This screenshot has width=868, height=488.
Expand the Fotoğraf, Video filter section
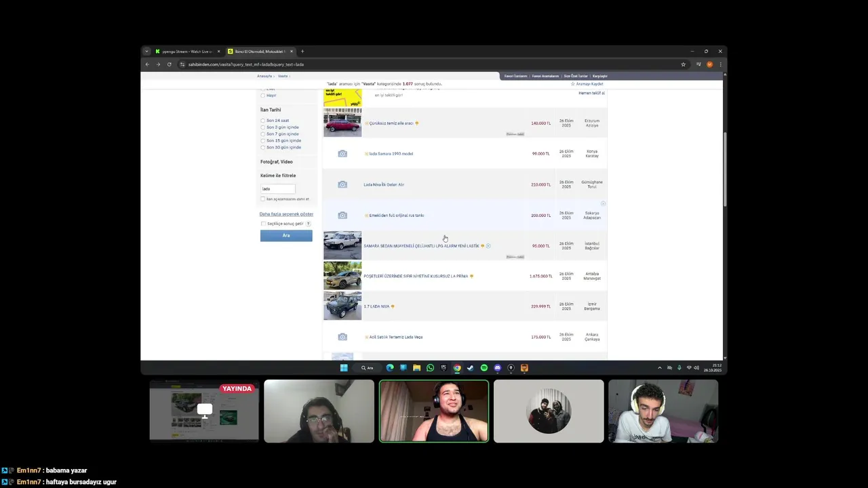click(x=277, y=162)
